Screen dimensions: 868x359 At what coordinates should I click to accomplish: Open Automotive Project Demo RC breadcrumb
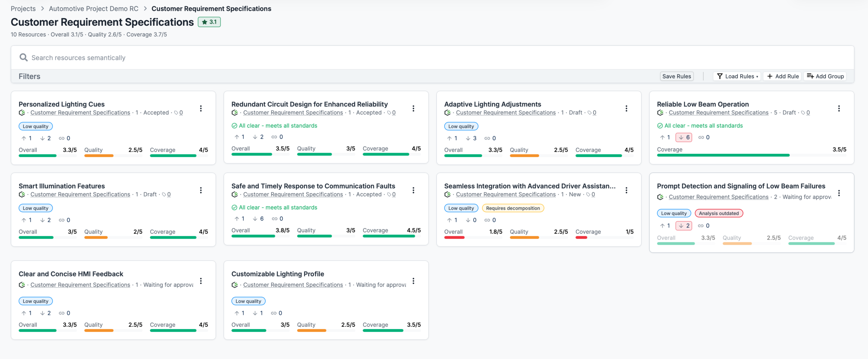coord(94,8)
